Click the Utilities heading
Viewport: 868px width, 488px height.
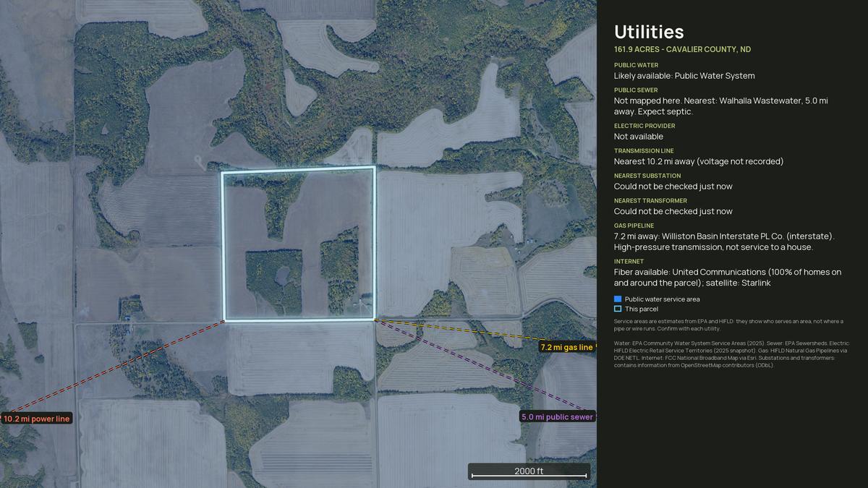649,32
